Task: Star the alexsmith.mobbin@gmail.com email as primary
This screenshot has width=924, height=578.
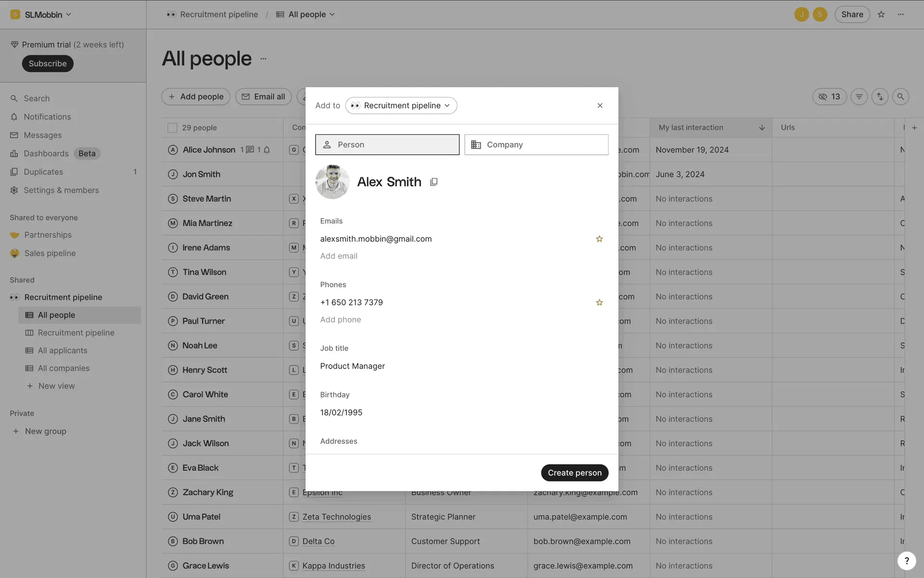Action: [x=599, y=239]
